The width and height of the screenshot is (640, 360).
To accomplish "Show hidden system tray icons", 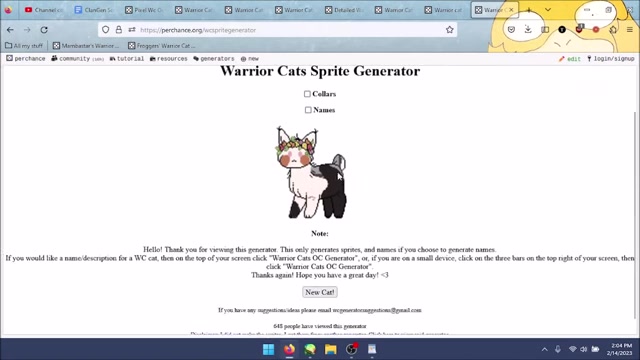I will pos(544,349).
